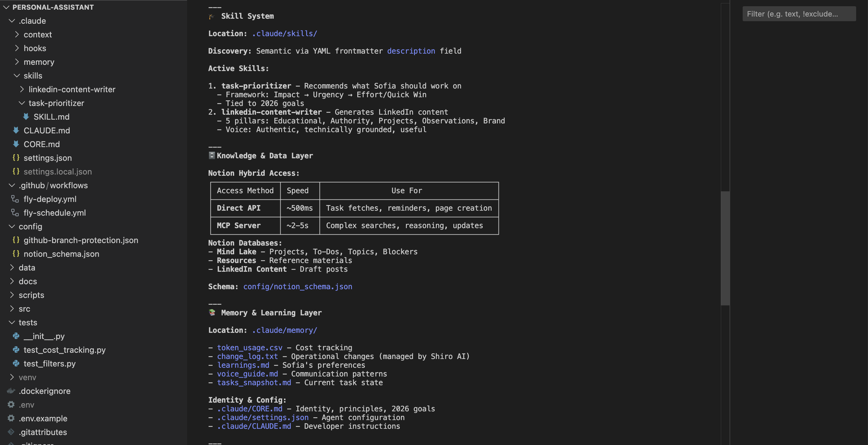Collapse the PERSONAL-ASSISTANT project tree
The height and width of the screenshot is (445, 868).
coord(6,7)
